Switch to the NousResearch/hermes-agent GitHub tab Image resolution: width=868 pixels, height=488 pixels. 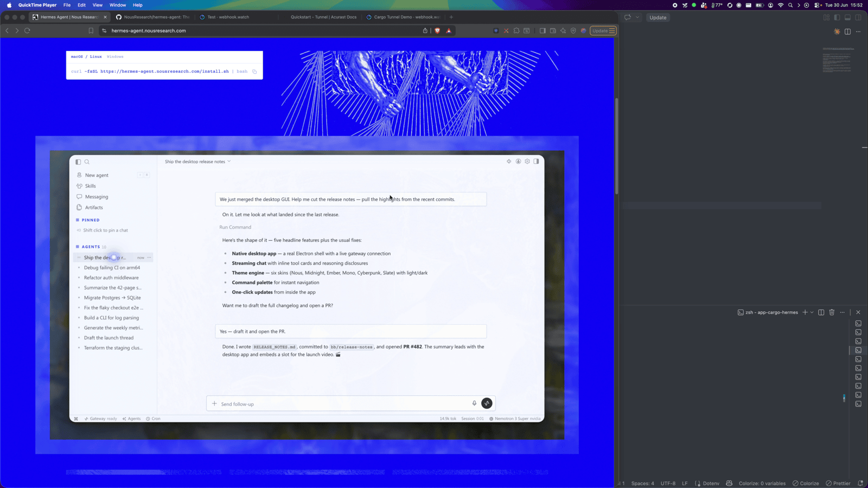(x=153, y=17)
